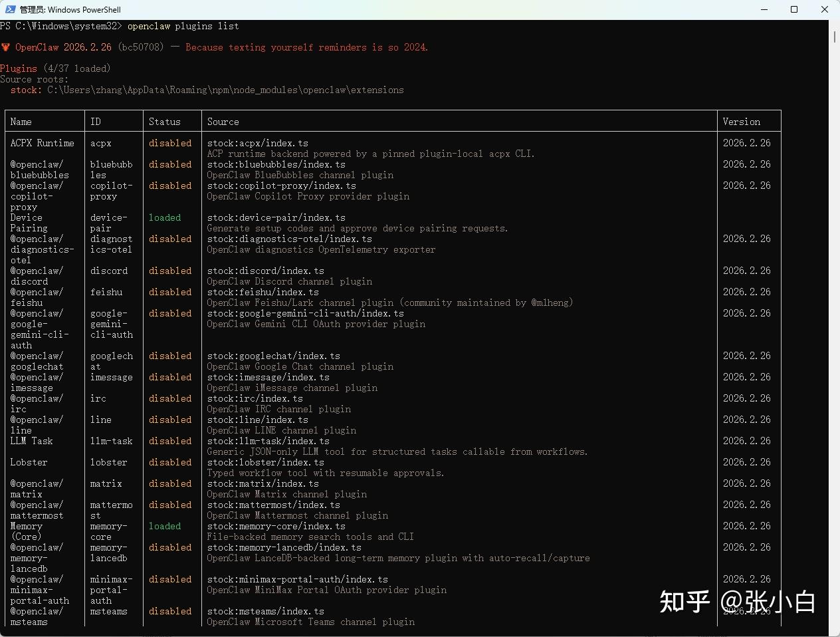Click 'stock:minimax-portal-auth/index.ts' source path
840x637 pixels.
[x=298, y=579]
